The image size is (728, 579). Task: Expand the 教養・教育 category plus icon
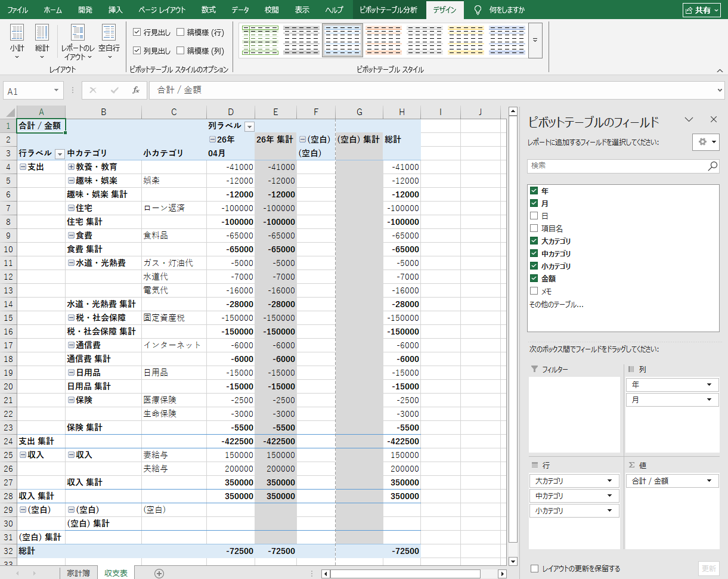(x=72, y=167)
